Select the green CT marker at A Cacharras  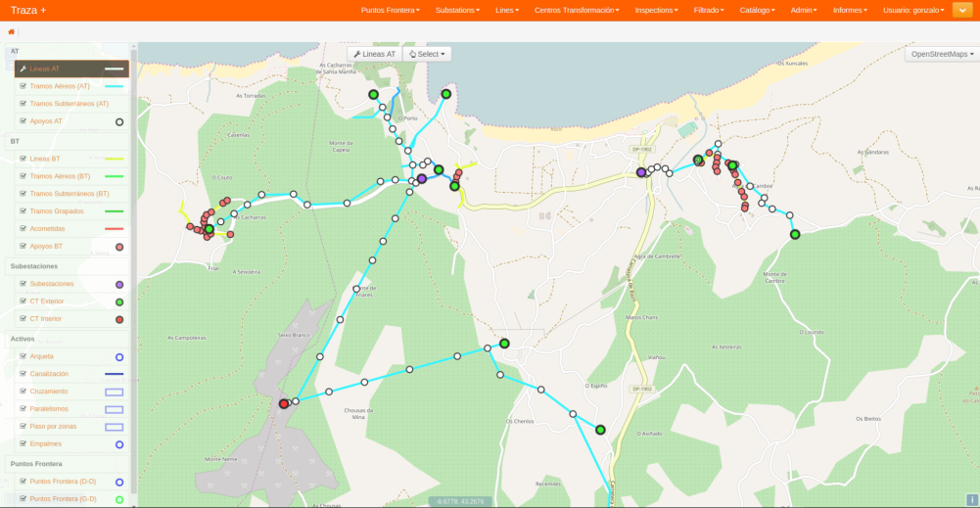[210, 229]
